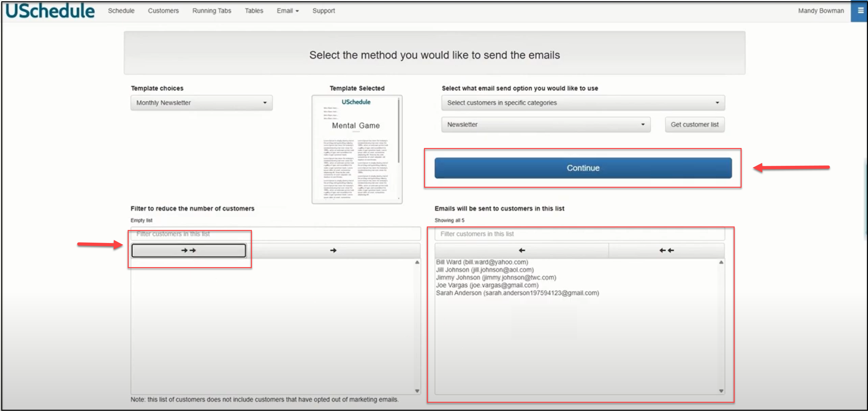
Task: Click the single left arrow move button
Action: pyautogui.click(x=521, y=250)
